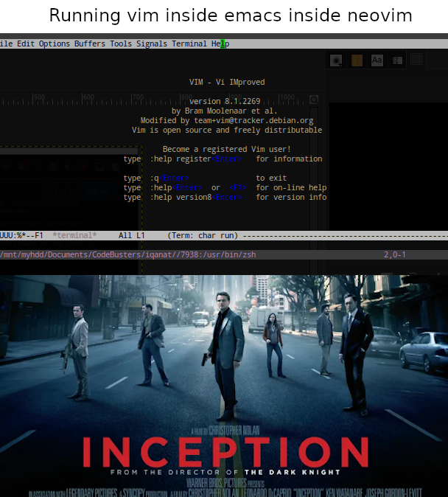Click the ':help version8<Enter>' command text
Viewport: 448px width, 497px height.
[x=196, y=197]
